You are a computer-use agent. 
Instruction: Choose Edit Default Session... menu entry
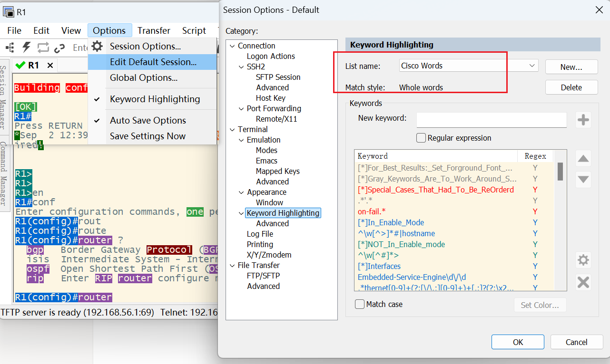point(153,62)
